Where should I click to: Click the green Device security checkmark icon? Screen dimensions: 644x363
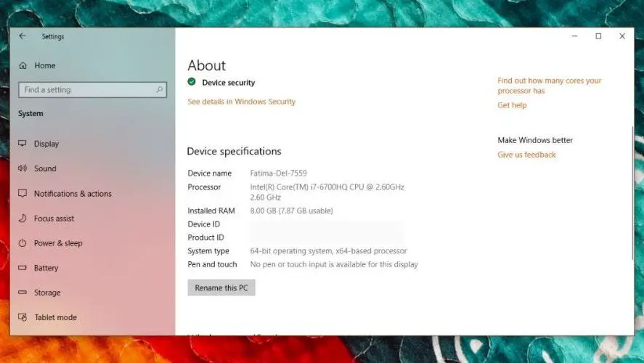pos(192,82)
